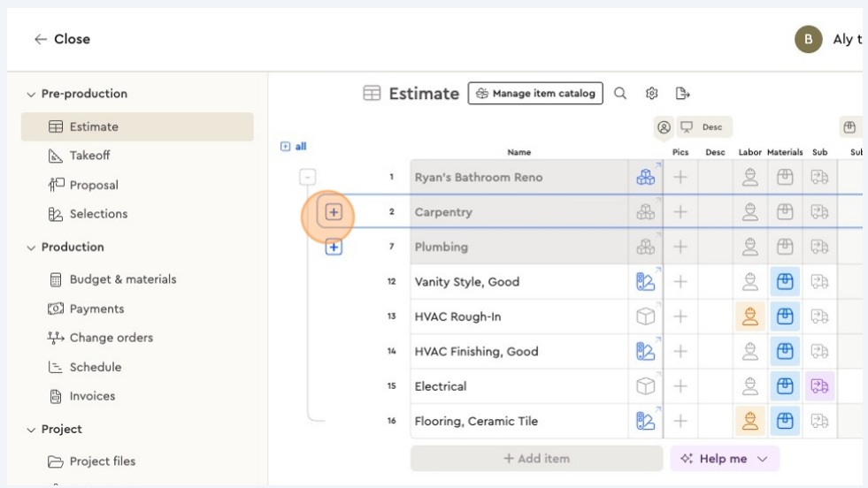Viewport: 868px width, 488px height.
Task: Click the export icon next to the settings gear
Action: point(682,94)
